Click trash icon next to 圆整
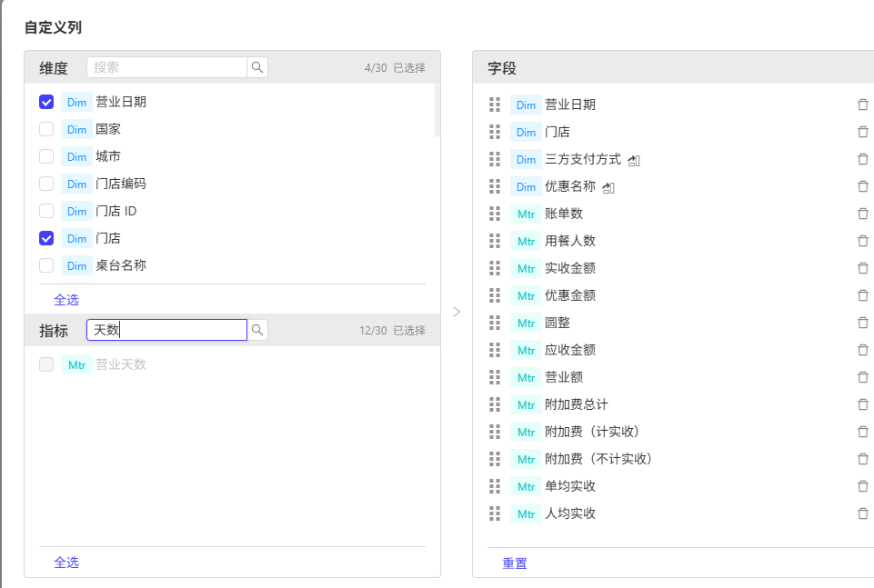The image size is (874, 588). pos(862,323)
